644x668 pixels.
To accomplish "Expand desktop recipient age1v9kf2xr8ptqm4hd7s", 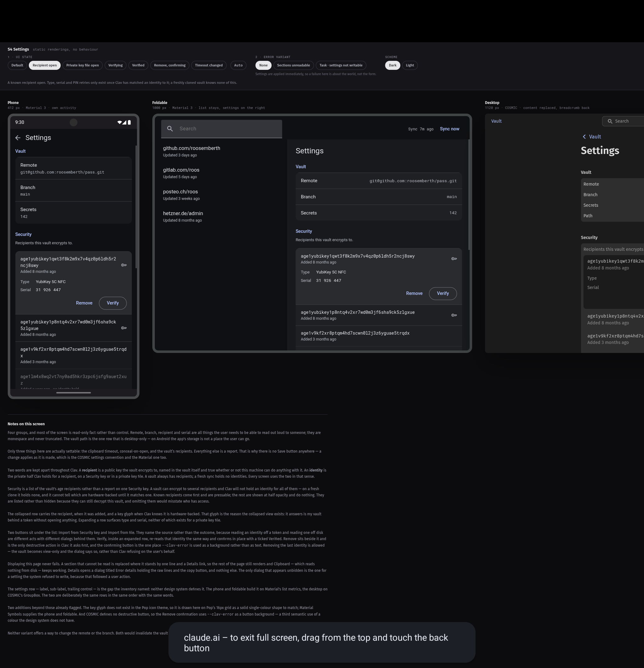I will pos(614,339).
